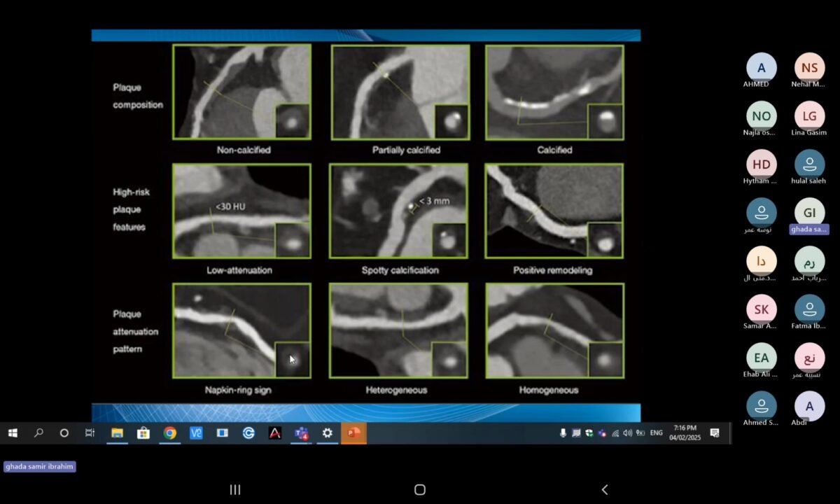Open the Settings gear in taskbar
The width and height of the screenshot is (840, 504).
[327, 433]
